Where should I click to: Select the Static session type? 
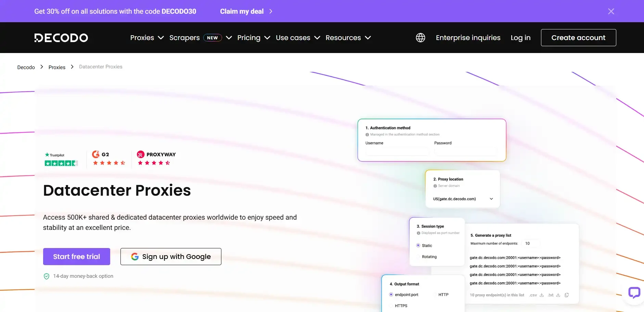(418, 245)
